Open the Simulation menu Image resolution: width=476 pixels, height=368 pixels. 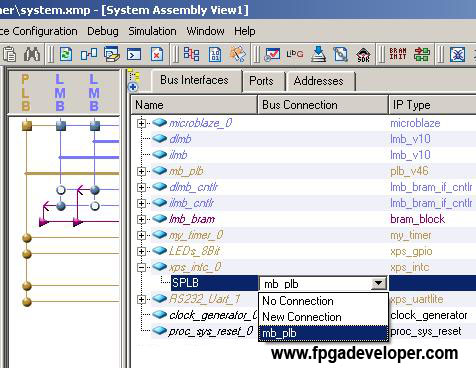coord(152,31)
